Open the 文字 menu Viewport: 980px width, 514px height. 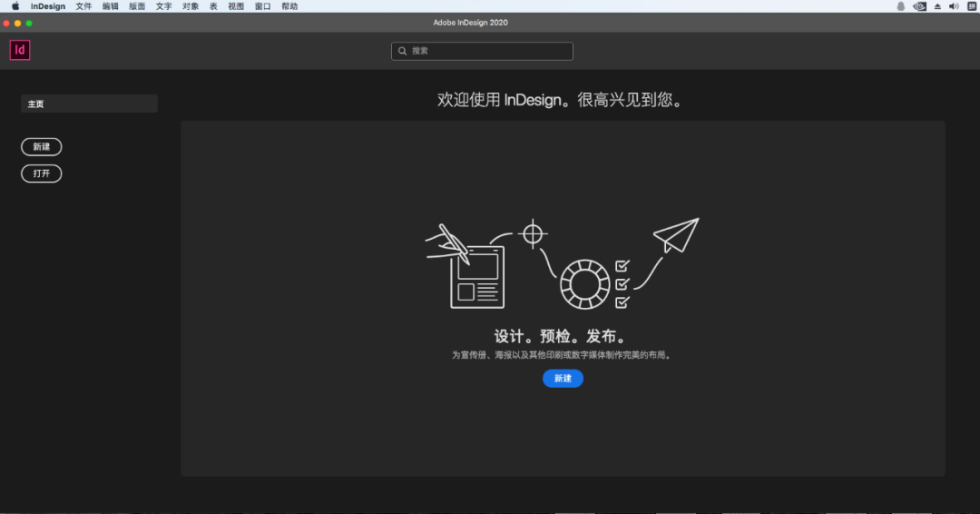(x=163, y=6)
